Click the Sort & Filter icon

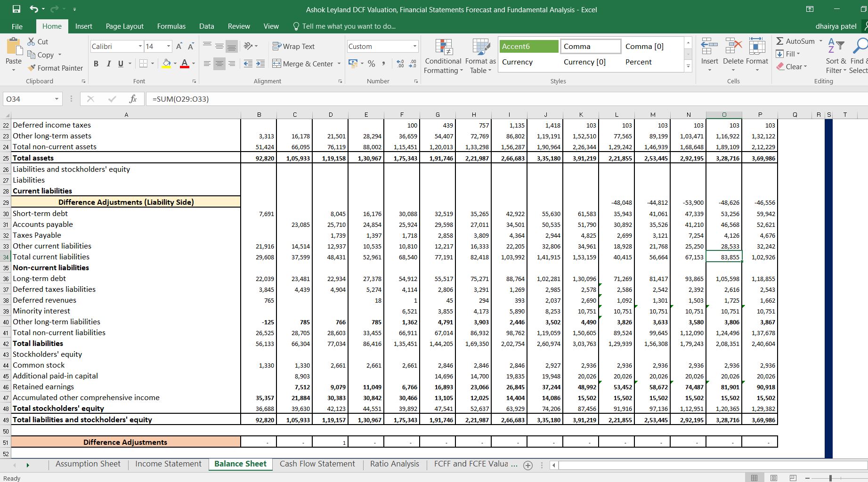(836, 46)
